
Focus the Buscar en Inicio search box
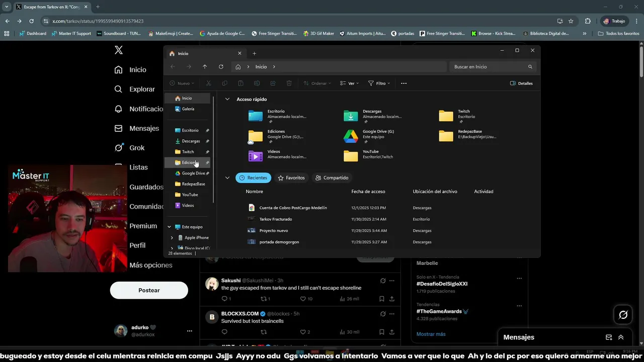pos(493,67)
